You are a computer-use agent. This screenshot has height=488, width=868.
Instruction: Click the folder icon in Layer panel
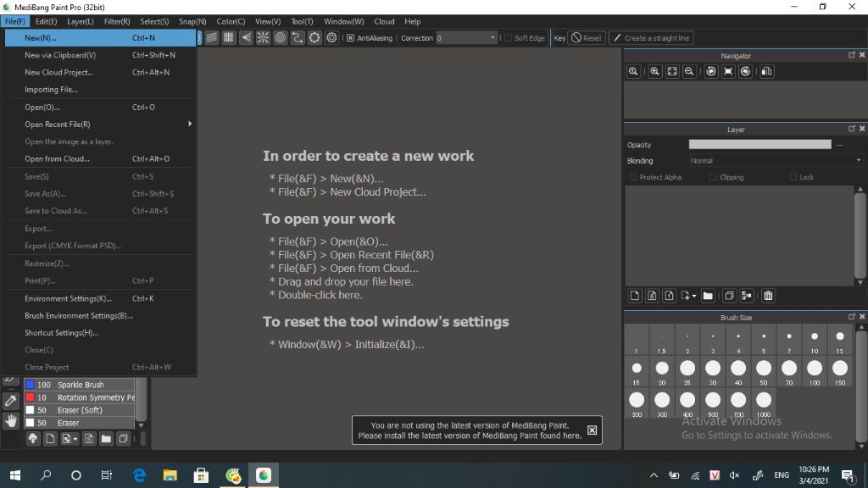click(708, 296)
